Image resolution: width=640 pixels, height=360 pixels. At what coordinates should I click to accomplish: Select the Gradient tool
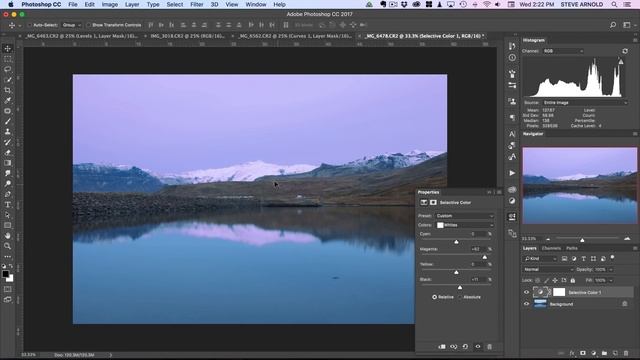click(x=7, y=163)
